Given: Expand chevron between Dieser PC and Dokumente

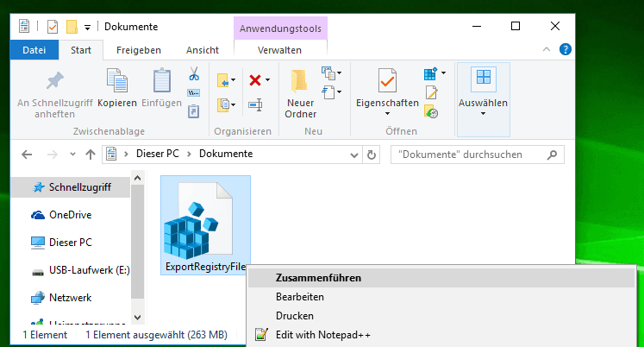Looking at the screenshot, I should [189, 155].
